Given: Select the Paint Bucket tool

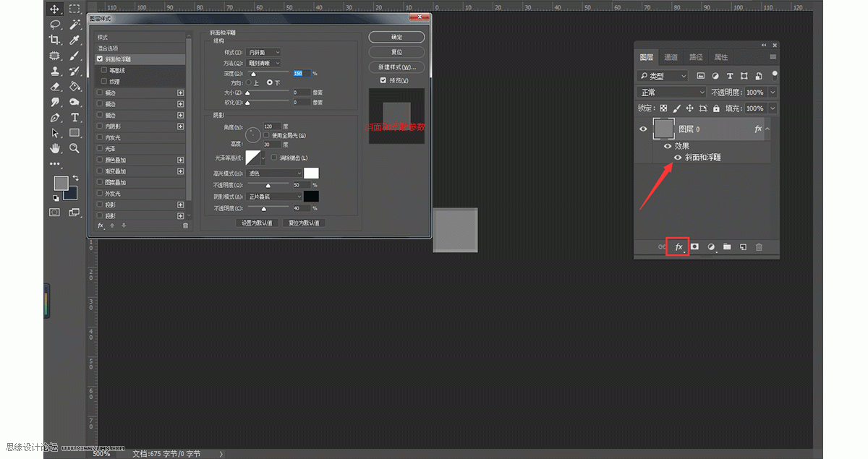Looking at the screenshot, I should coord(75,87).
